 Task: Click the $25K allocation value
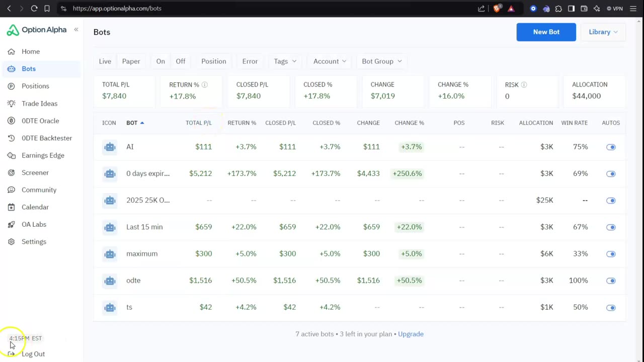tap(544, 200)
